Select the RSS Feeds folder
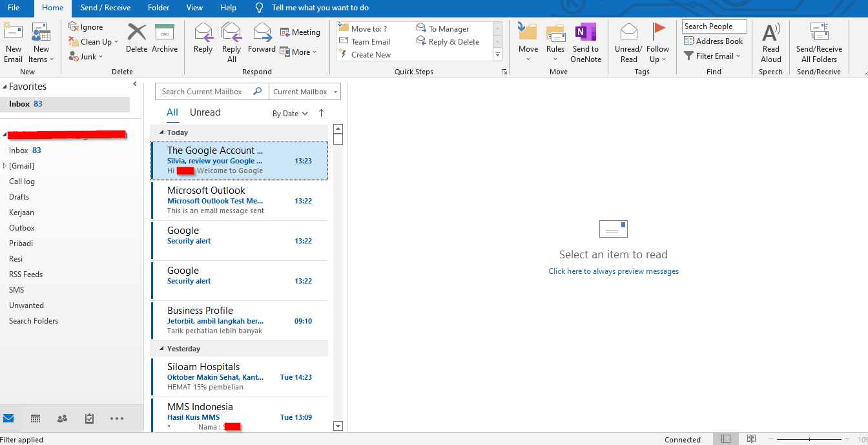The width and height of the screenshot is (868, 445). [x=26, y=274]
